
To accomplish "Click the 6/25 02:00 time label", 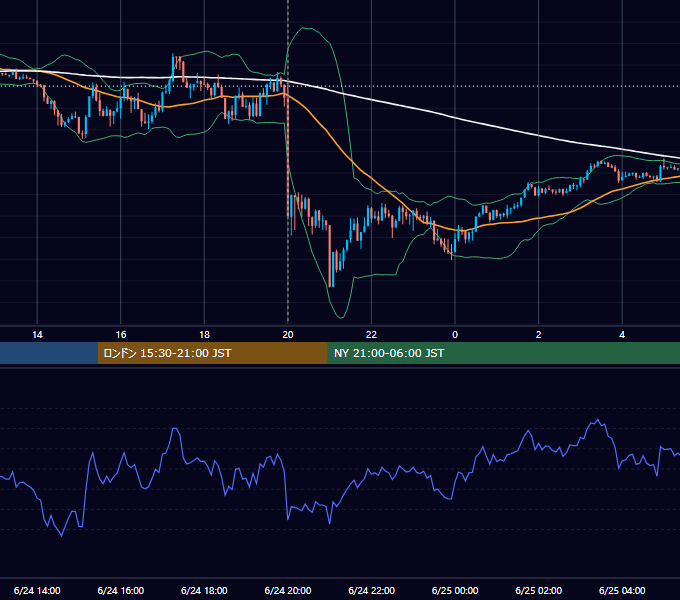I will tap(539, 590).
